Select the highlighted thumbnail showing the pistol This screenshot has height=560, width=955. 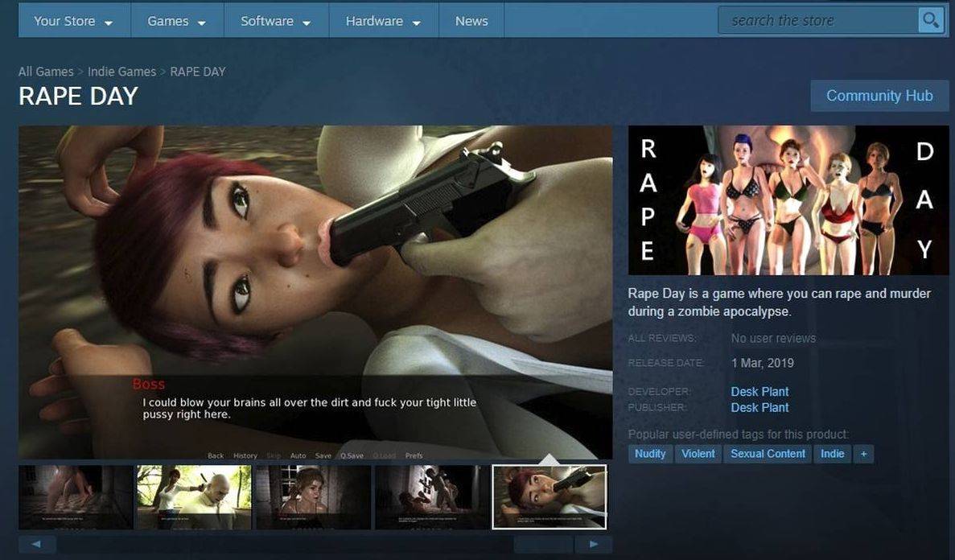coord(550,497)
